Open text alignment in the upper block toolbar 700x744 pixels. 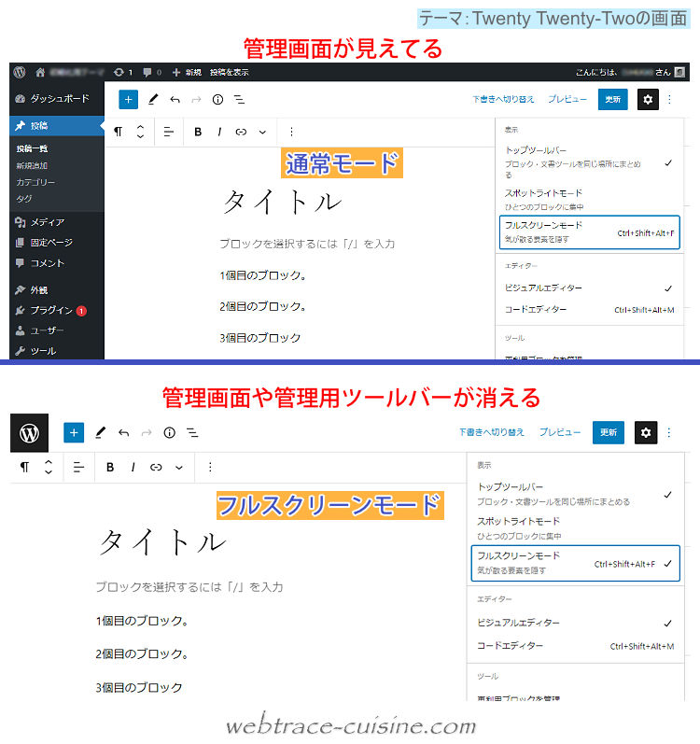click(168, 132)
